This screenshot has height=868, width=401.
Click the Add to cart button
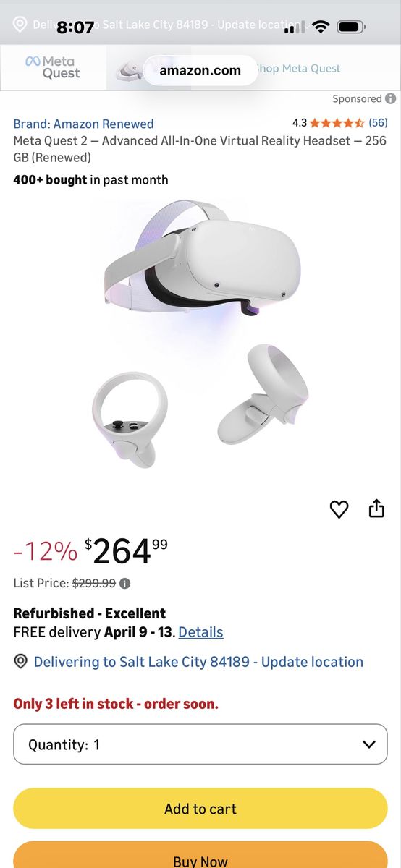coord(200,809)
